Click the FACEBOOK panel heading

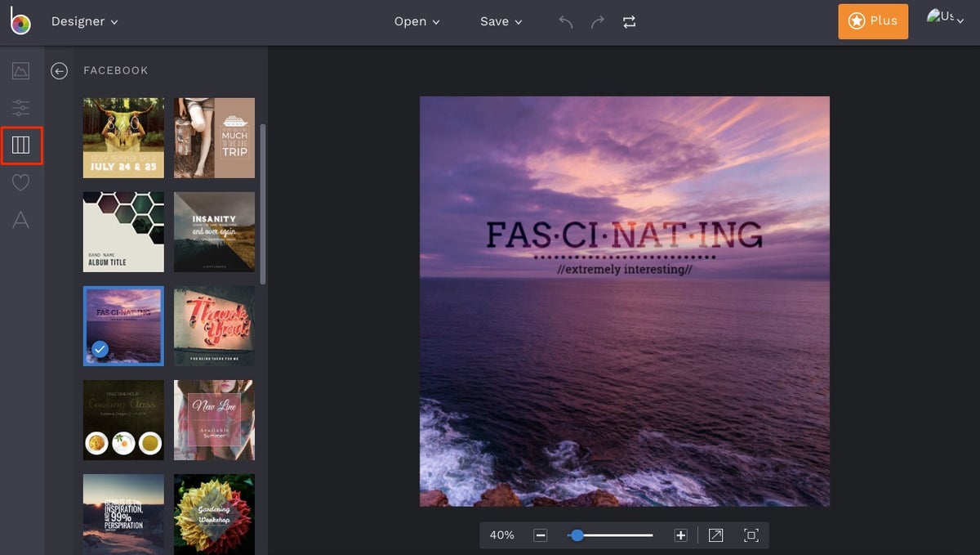(x=116, y=71)
